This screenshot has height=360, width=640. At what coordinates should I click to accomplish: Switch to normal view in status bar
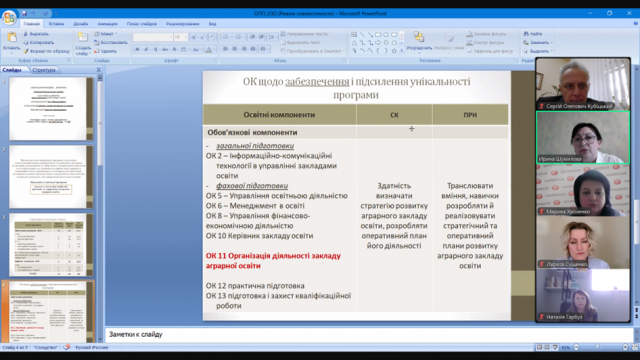[x=540, y=347]
